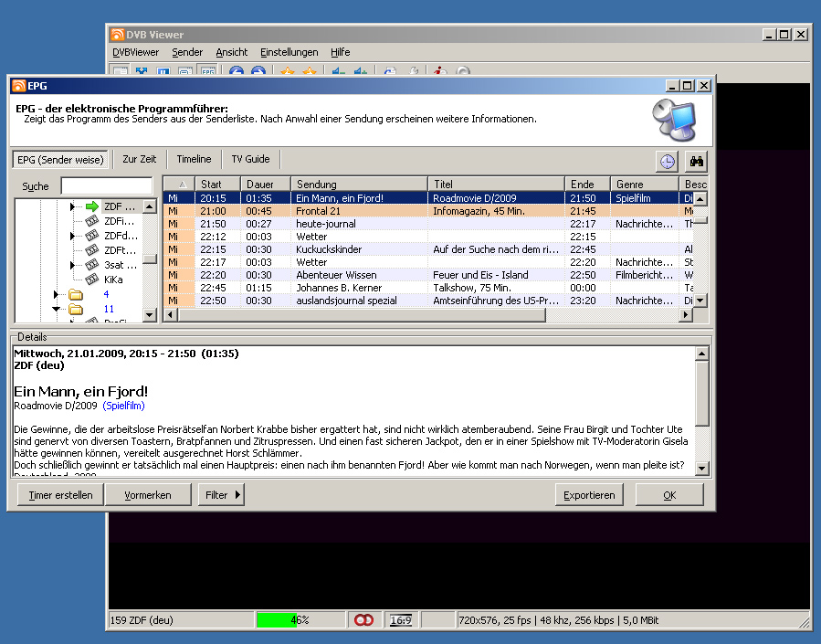Click the stereo audio icon in the status bar

tap(364, 620)
